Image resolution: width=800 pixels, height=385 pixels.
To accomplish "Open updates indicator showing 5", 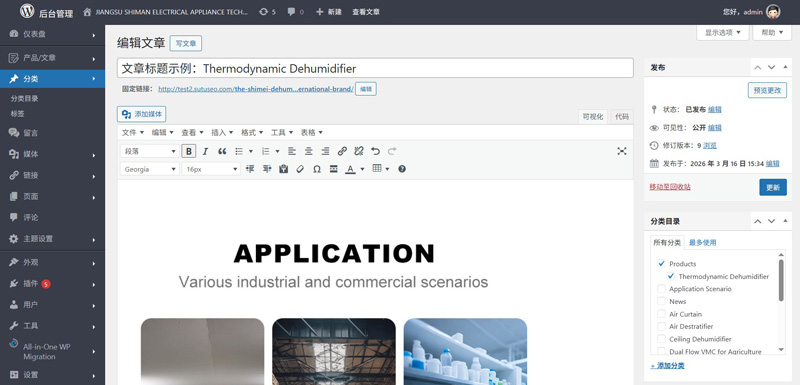I will 267,12.
